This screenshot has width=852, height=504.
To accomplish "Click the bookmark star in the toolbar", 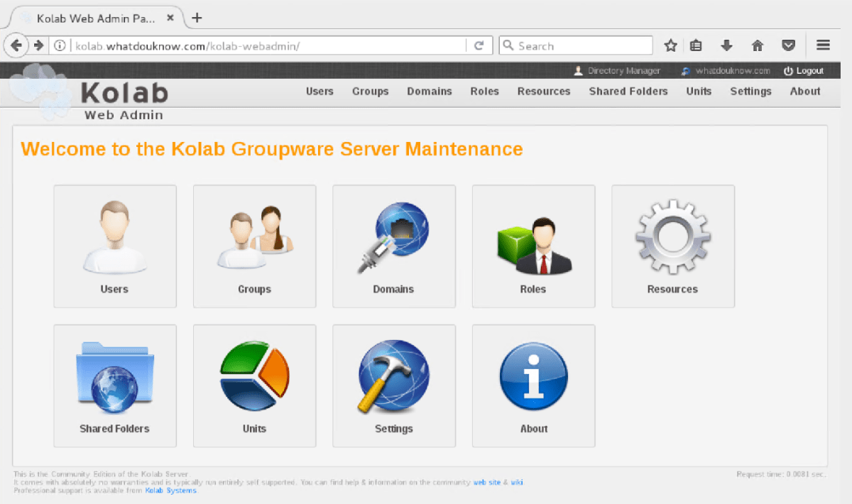I will click(670, 45).
